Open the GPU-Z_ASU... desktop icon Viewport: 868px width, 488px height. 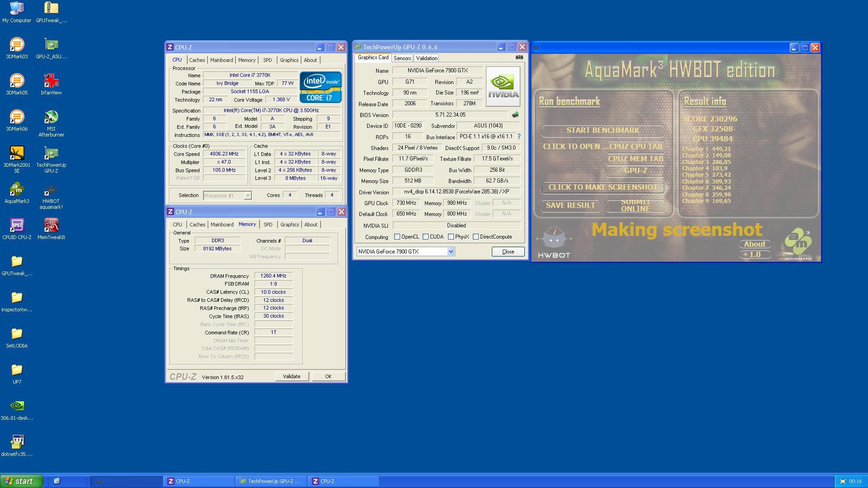[51, 48]
